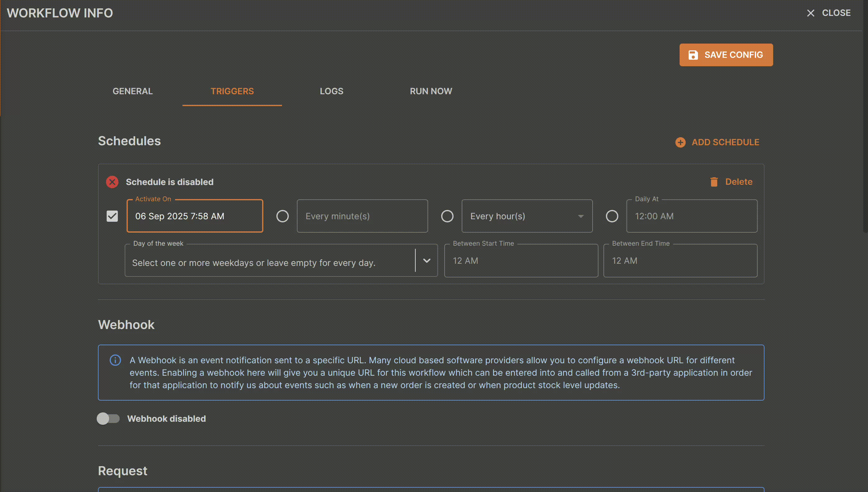
Task: Open the Logs tab
Action: pyautogui.click(x=331, y=91)
